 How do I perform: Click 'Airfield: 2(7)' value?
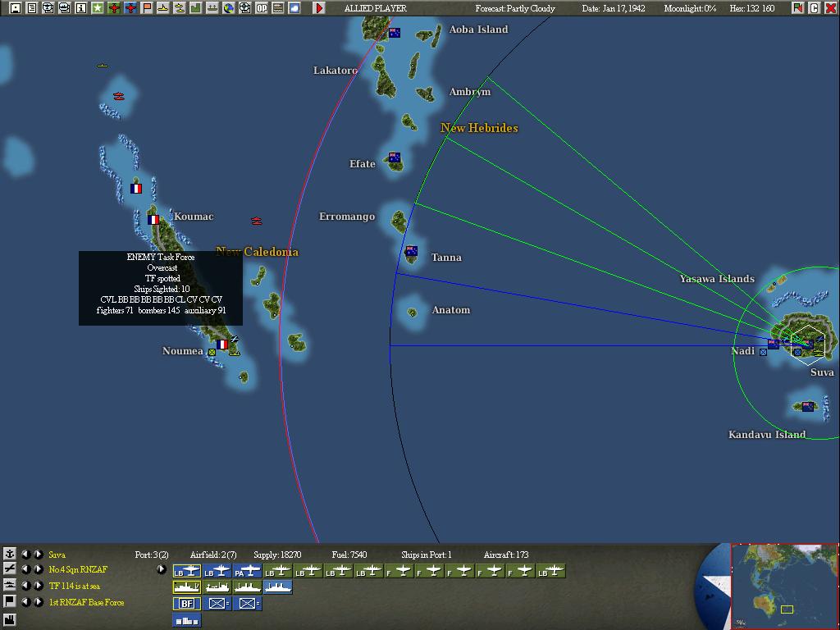pyautogui.click(x=213, y=555)
